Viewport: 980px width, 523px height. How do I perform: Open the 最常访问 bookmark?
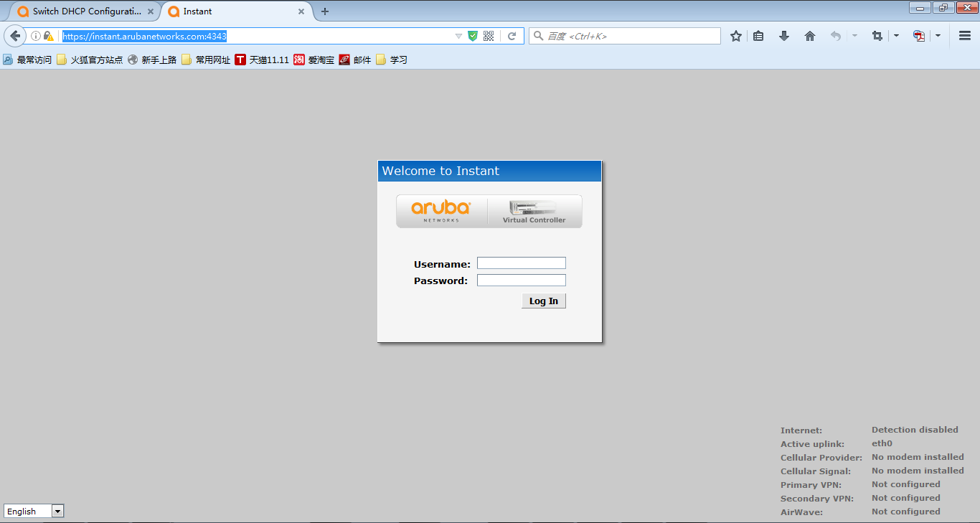pyautogui.click(x=27, y=60)
